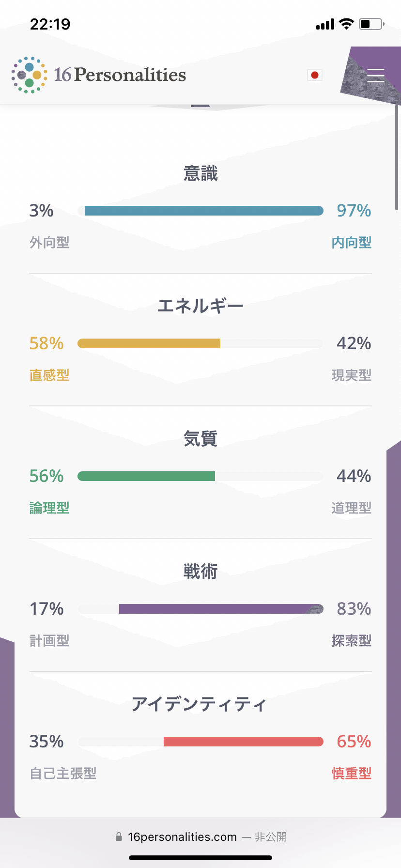The height and width of the screenshot is (868, 401).
Task: Select the 慎重型 label
Action: [x=351, y=774]
